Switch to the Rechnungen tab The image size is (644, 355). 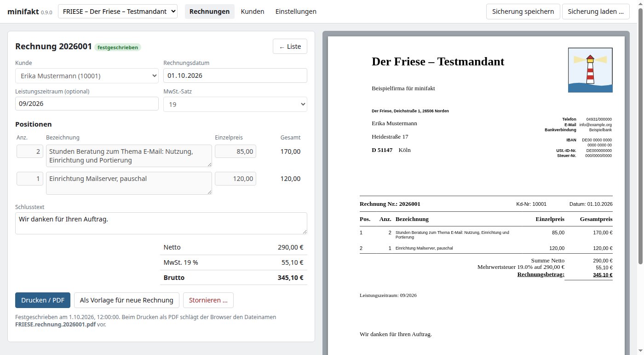pyautogui.click(x=209, y=12)
